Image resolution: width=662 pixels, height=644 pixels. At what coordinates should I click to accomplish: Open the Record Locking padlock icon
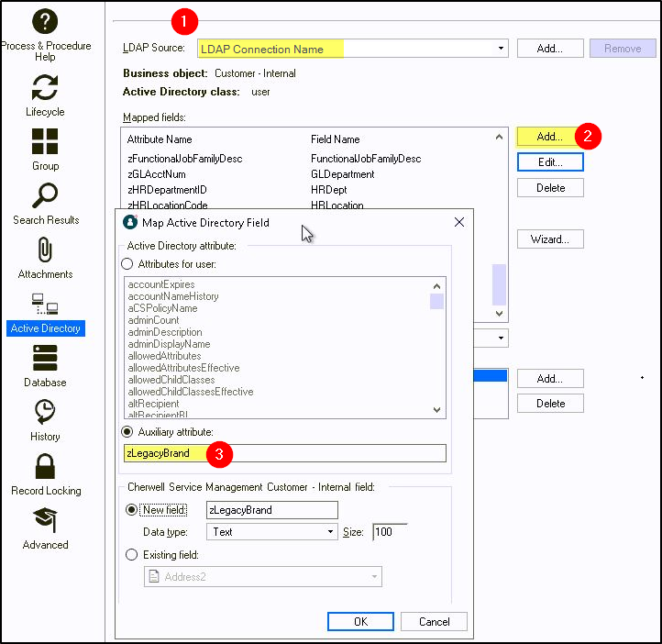(45, 466)
